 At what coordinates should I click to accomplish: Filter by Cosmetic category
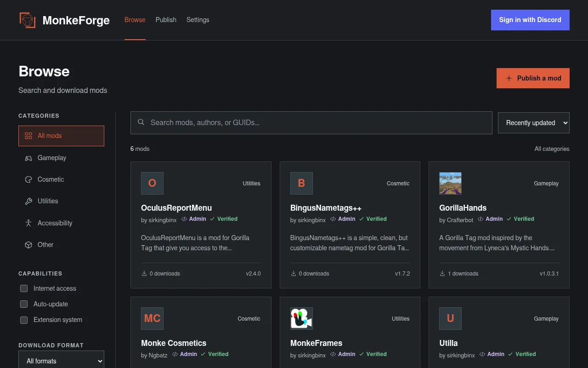click(x=61, y=179)
